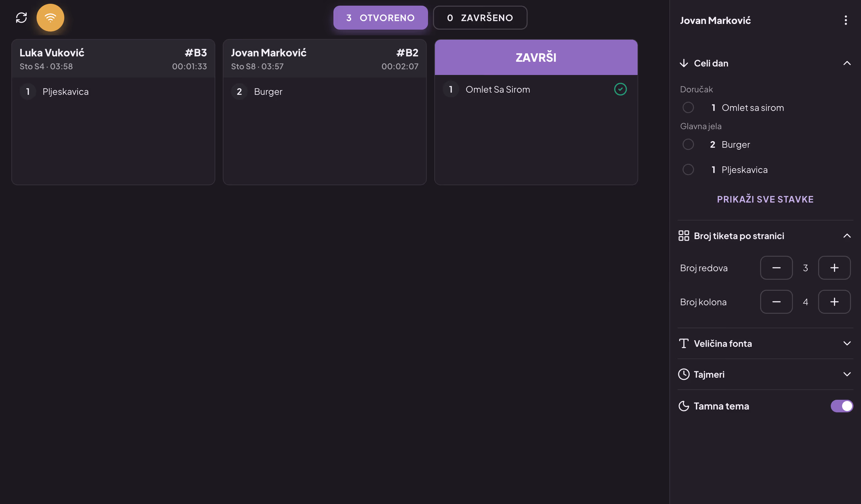861x504 pixels.
Task: Click the Završi button on the ticket
Action: click(536, 57)
